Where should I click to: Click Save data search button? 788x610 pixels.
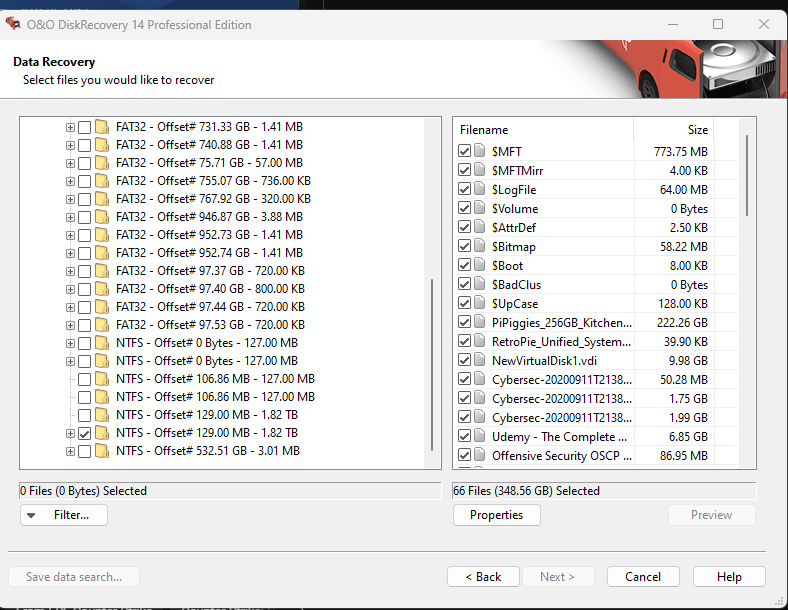(x=74, y=577)
